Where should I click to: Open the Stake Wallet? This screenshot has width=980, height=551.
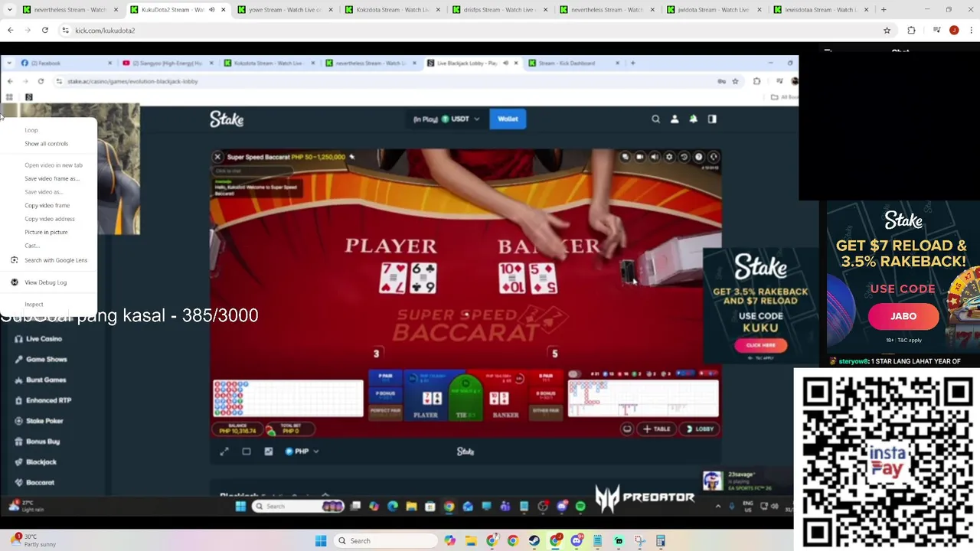508,119
